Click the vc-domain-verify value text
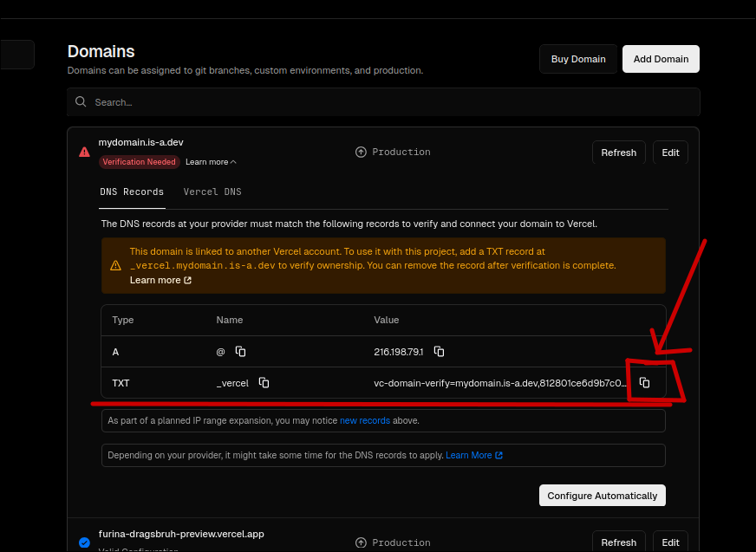The width and height of the screenshot is (756, 552). pos(500,383)
